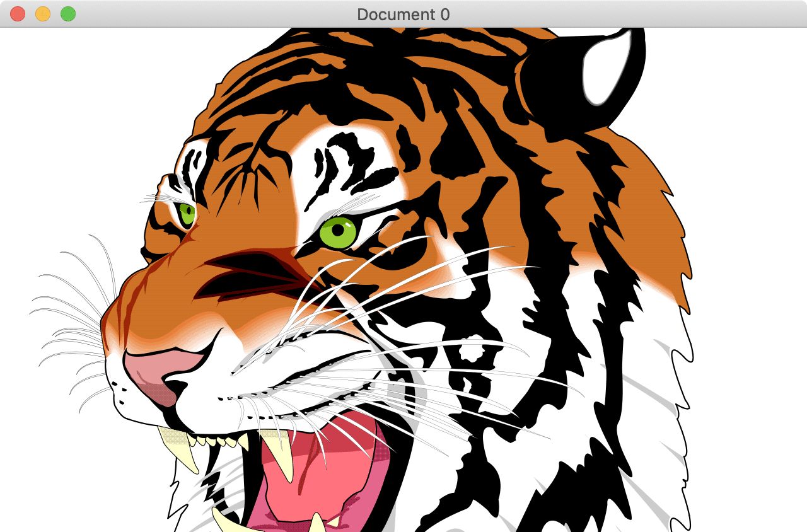The image size is (807, 532).
Task: Close the Document 0 window
Action: pos(18,14)
